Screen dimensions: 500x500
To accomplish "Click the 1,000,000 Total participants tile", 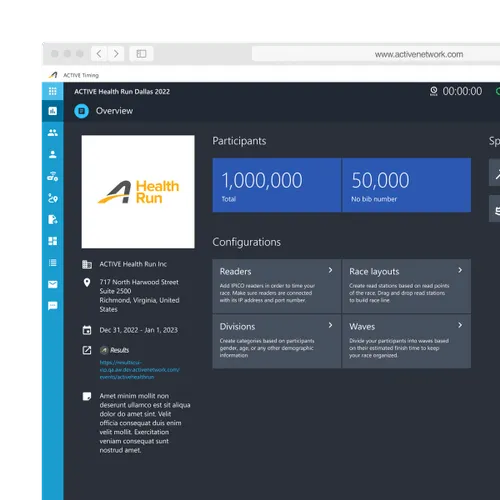I will coord(277,185).
